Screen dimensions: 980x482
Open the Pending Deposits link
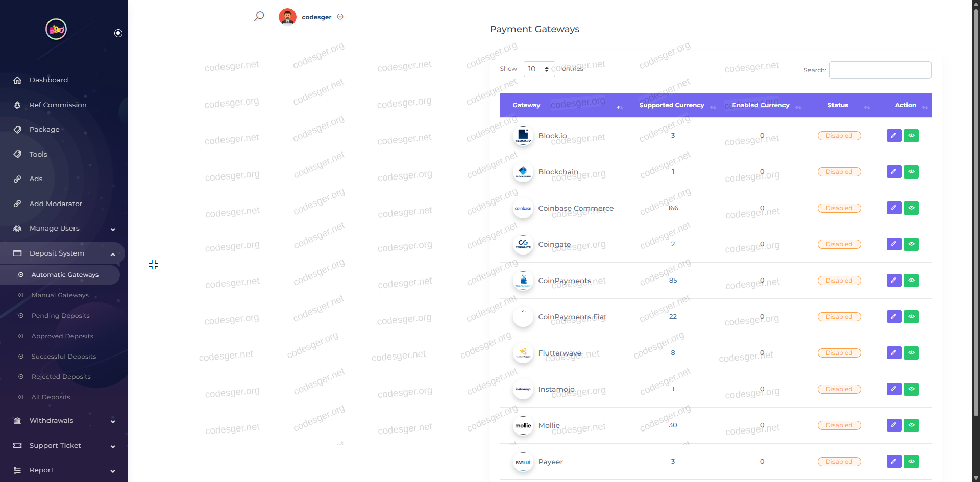coord(60,316)
